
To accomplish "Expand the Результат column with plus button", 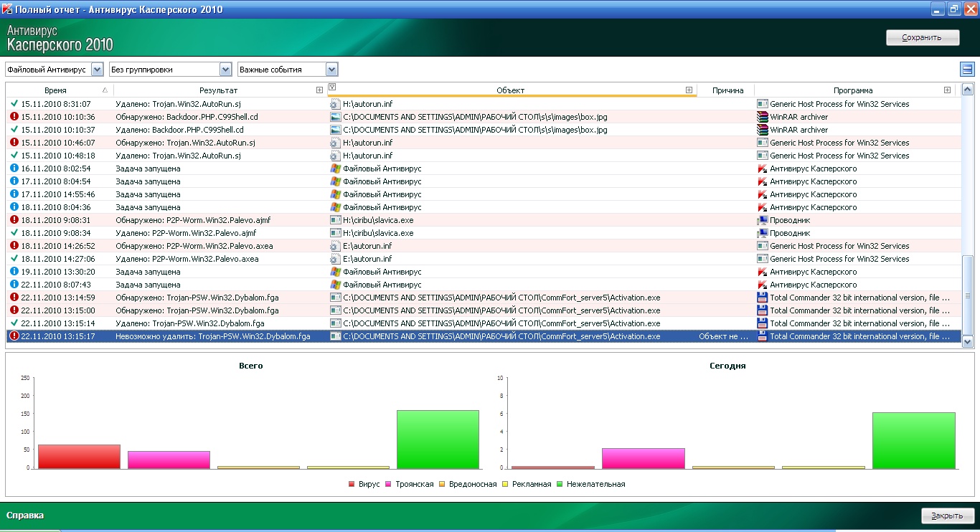I will 319,90.
